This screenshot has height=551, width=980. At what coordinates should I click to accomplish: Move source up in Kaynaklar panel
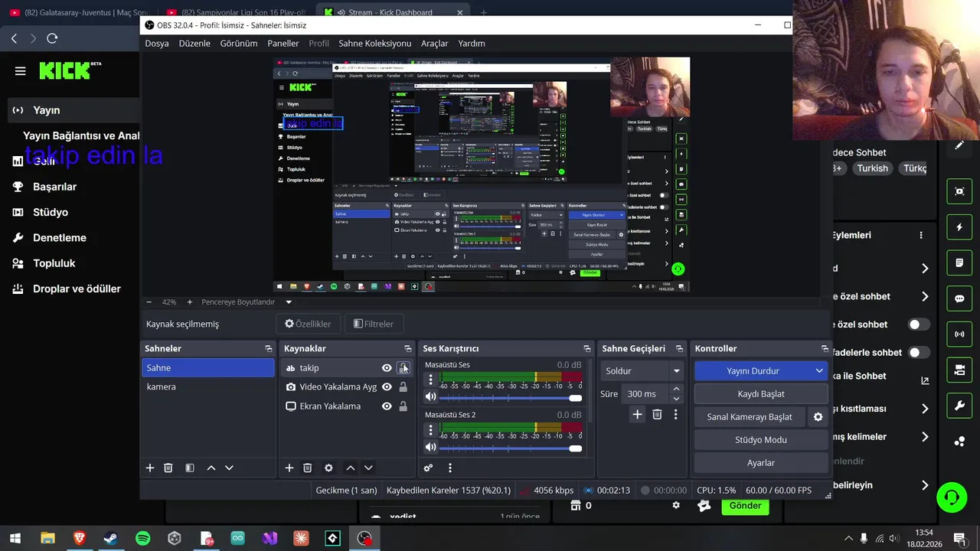point(351,468)
